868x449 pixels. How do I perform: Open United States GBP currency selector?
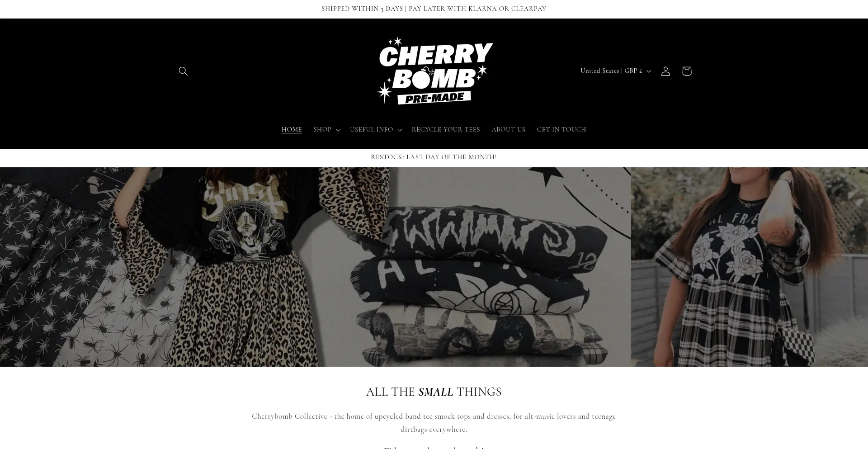coord(616,71)
